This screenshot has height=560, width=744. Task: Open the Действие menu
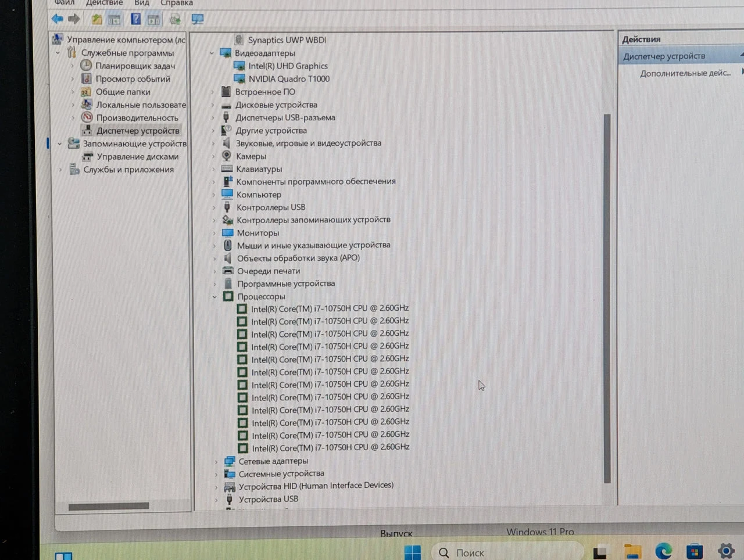point(104,3)
